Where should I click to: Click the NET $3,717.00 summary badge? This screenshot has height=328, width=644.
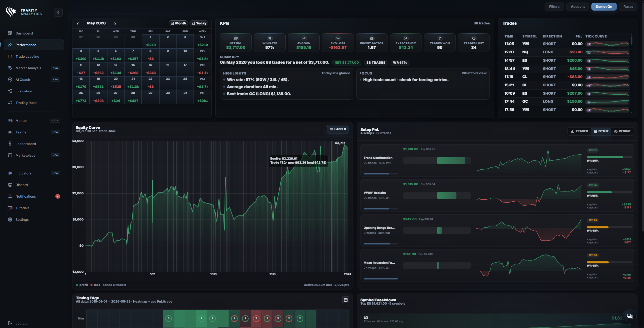pos(347,63)
